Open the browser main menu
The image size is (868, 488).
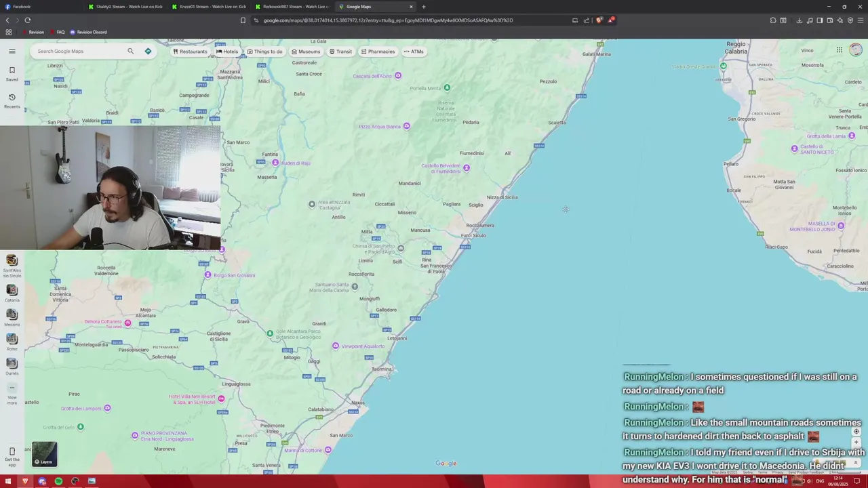tap(861, 20)
